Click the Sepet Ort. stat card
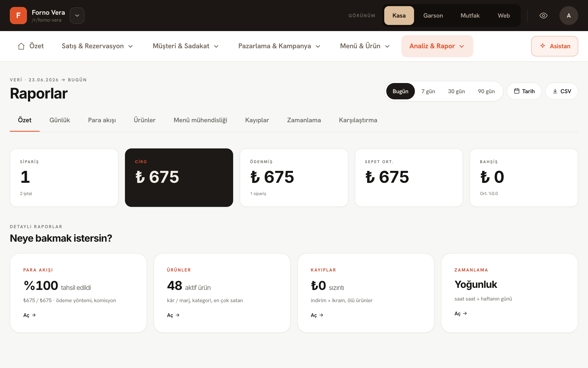The height and width of the screenshot is (368, 588). [x=409, y=178]
